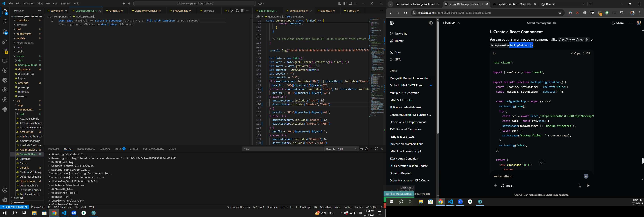The width and height of the screenshot is (644, 217).
Task: Click the info icon beside Saved memory full
Action: 554,23
